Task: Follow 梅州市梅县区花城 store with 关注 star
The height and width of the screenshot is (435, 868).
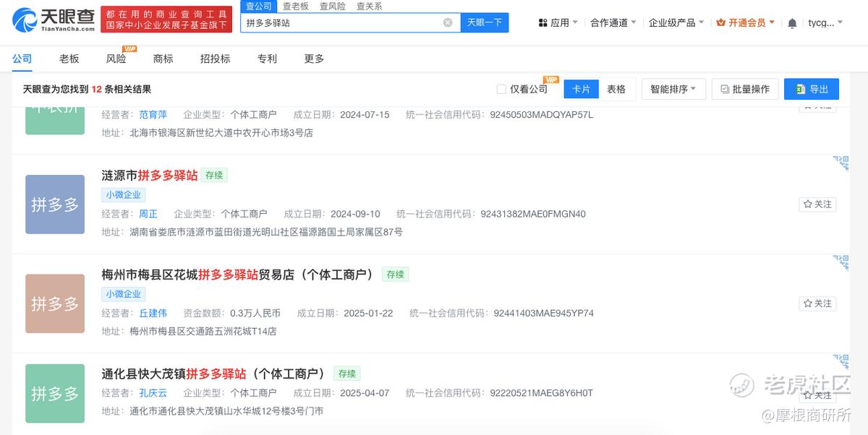Action: pyautogui.click(x=817, y=303)
